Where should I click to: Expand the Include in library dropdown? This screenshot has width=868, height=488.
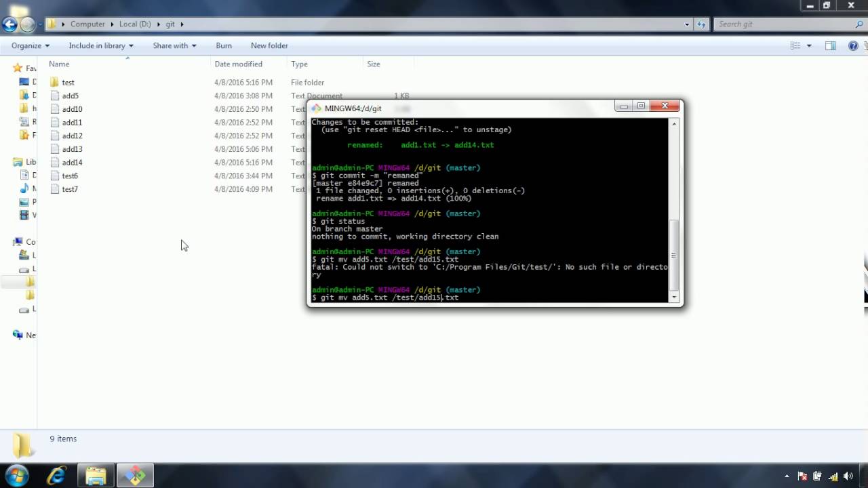[101, 45]
